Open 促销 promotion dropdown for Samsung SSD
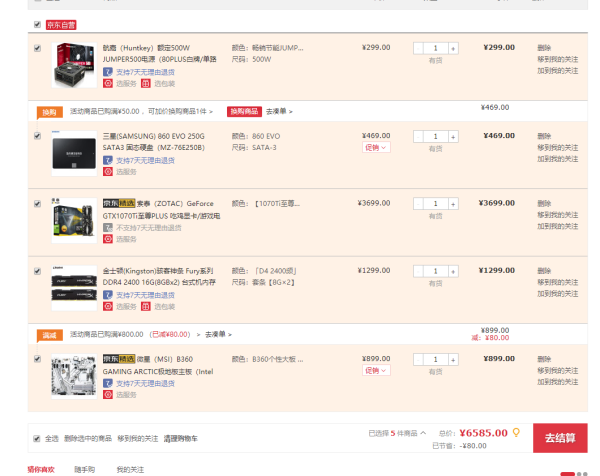 point(376,147)
